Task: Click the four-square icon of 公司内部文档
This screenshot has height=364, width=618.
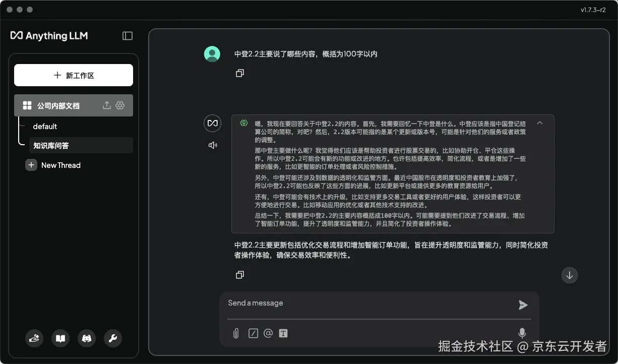Action: coord(27,105)
